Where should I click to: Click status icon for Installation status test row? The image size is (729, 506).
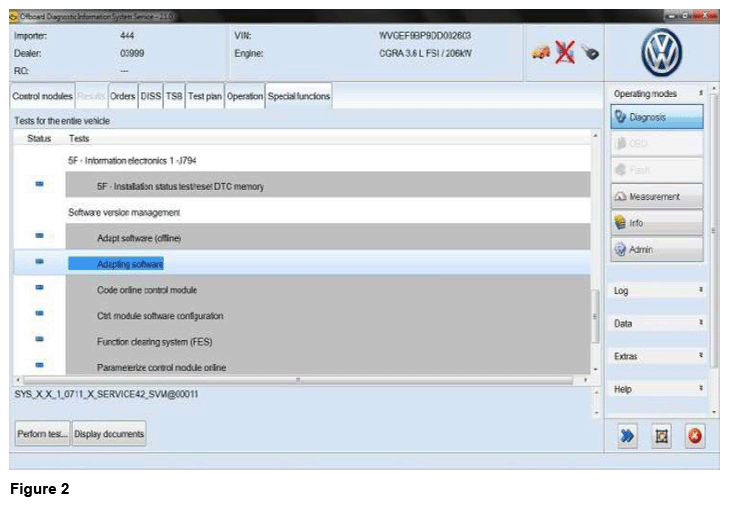click(40, 184)
